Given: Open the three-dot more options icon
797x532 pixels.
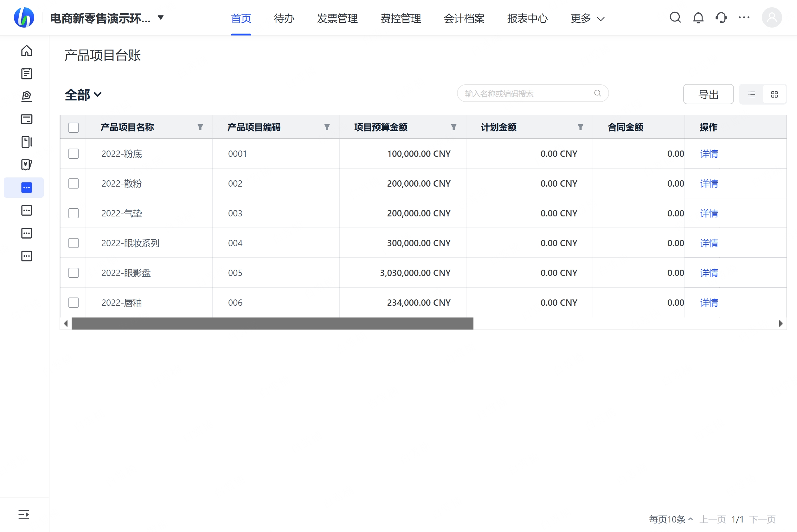Looking at the screenshot, I should pos(744,17).
